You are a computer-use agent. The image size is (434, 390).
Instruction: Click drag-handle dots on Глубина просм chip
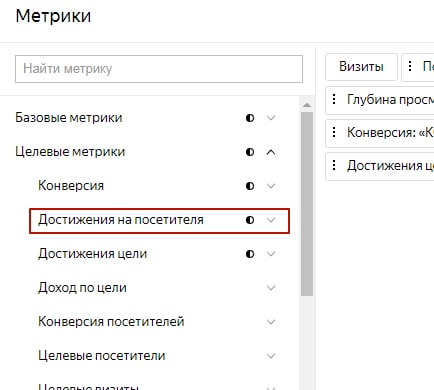pyautogui.click(x=334, y=99)
